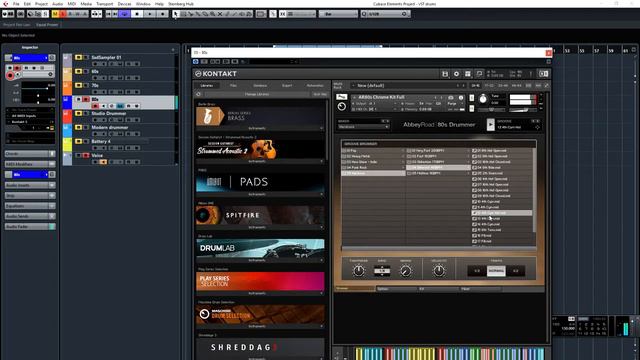Toggle mute on 60s track

pos(78,71)
